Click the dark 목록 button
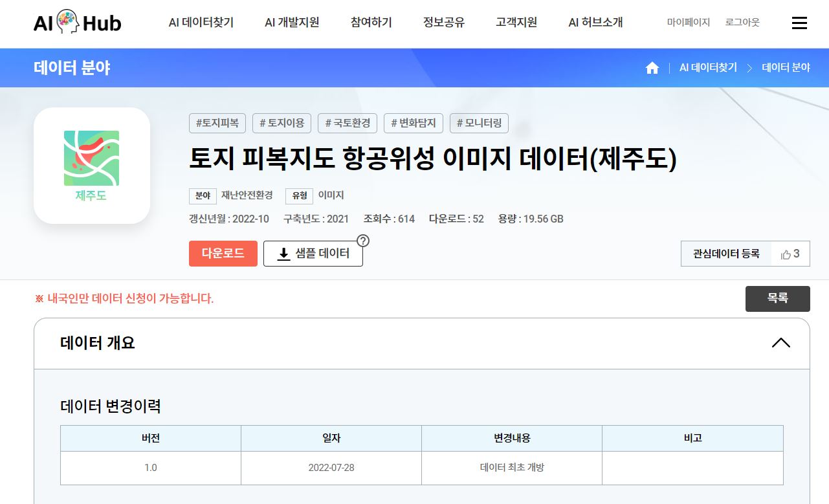Viewport: 829px width, 504px height. pyautogui.click(x=777, y=298)
